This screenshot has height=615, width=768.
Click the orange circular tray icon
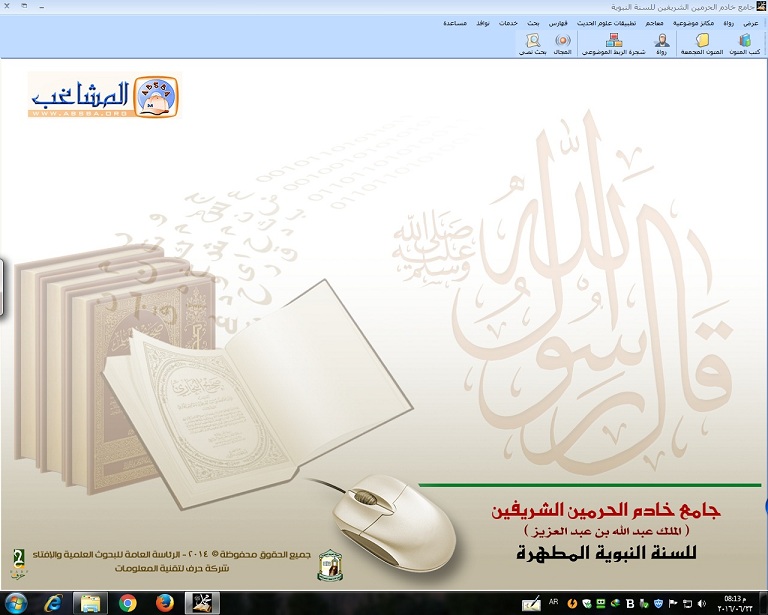pos(572,604)
